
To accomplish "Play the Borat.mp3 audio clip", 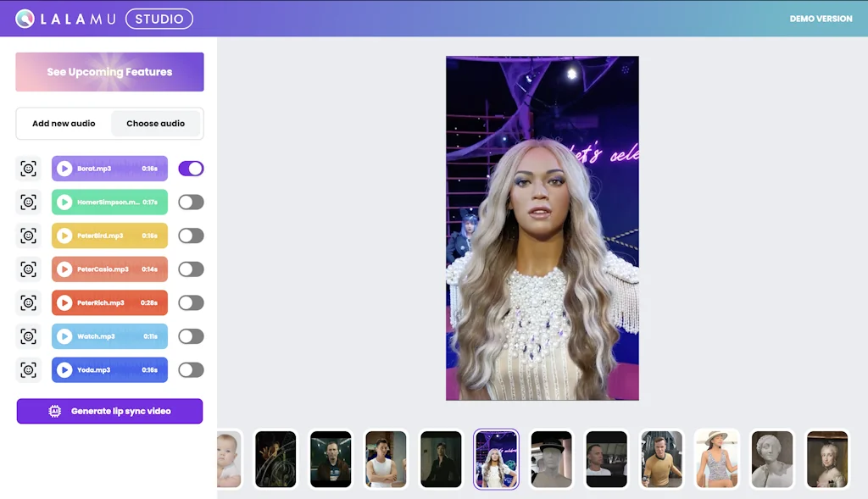I will 64,169.
